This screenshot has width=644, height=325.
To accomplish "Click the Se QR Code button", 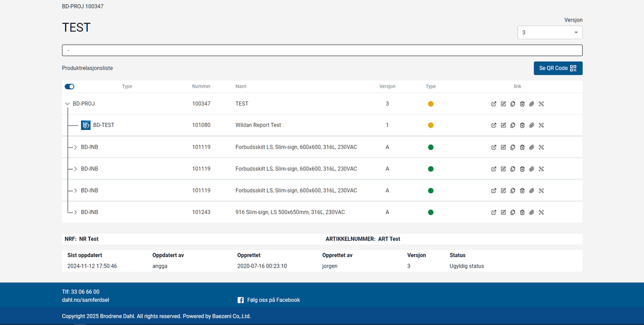I will pyautogui.click(x=558, y=68).
